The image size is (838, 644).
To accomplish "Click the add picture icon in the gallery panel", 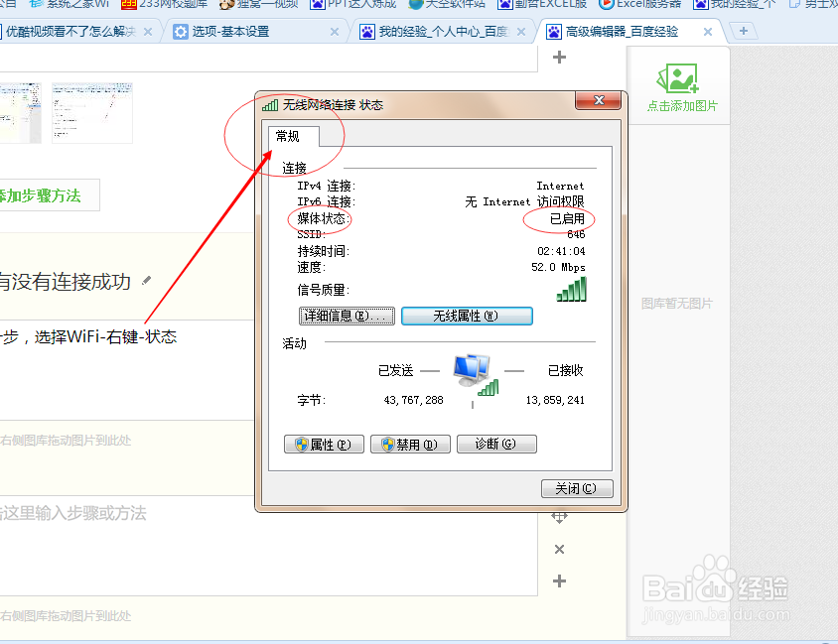I will tap(678, 76).
